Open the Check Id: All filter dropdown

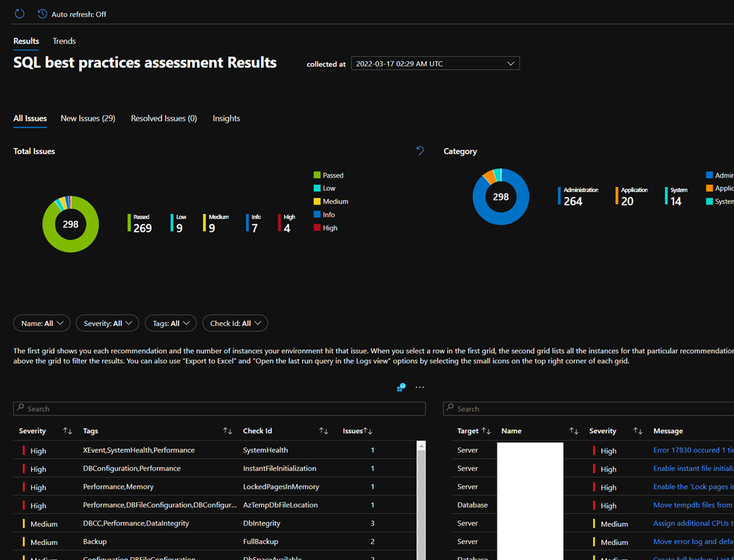click(235, 323)
